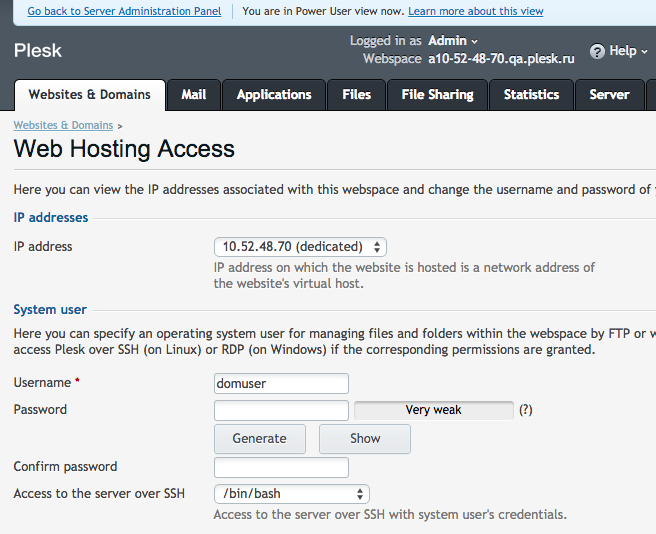This screenshot has width=656, height=534.
Task: Open the SSH shell /bin/bash dropdown
Action: [x=292, y=494]
